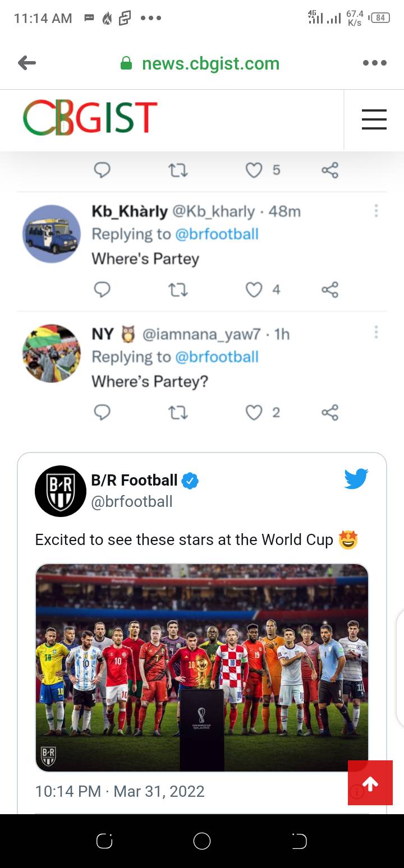Share NY's tweet
Screen dimensions: 404x868
[330, 413]
